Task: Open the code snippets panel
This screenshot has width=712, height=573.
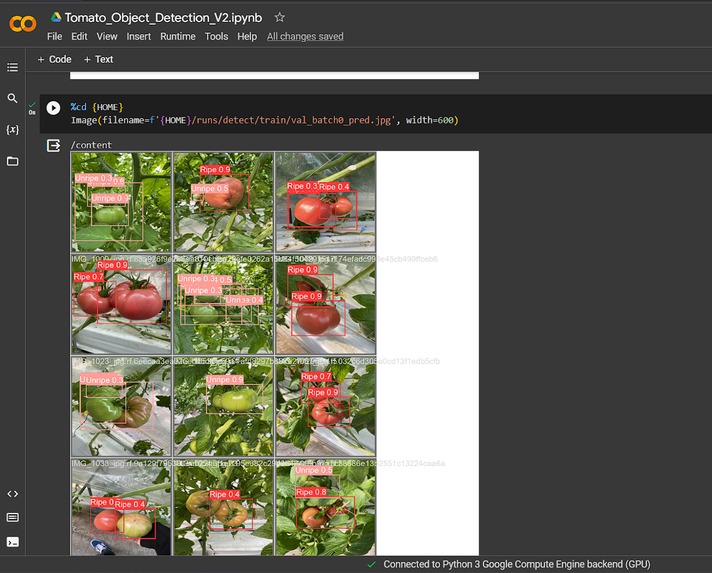Action: pyautogui.click(x=12, y=494)
